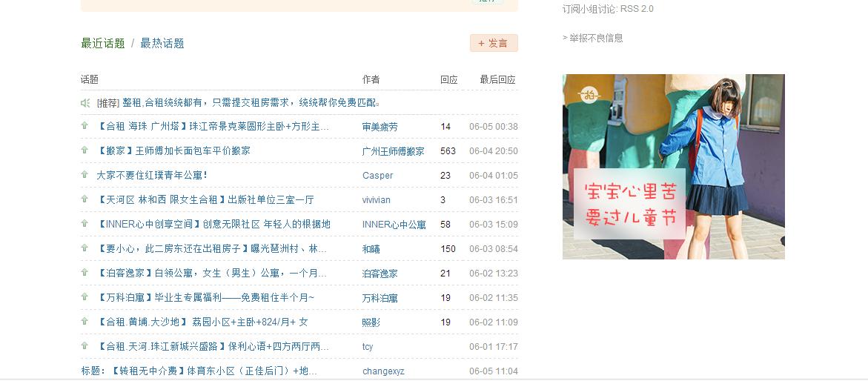Click the pin arrow beside 天河区 林和西 post
868x381 pixels.
(x=85, y=199)
